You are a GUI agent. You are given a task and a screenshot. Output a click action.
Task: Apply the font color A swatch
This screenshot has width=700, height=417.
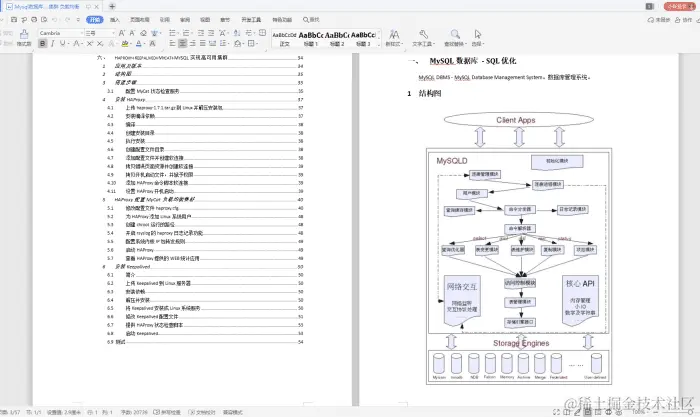(x=138, y=43)
